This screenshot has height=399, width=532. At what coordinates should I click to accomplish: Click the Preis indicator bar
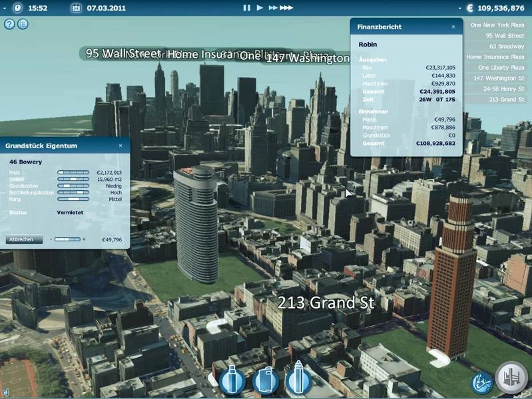[x=73, y=172]
